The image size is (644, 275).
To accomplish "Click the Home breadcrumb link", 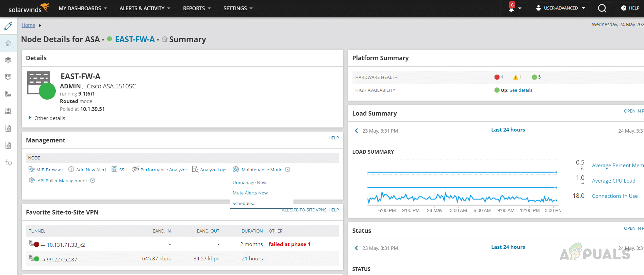I will [x=28, y=25].
